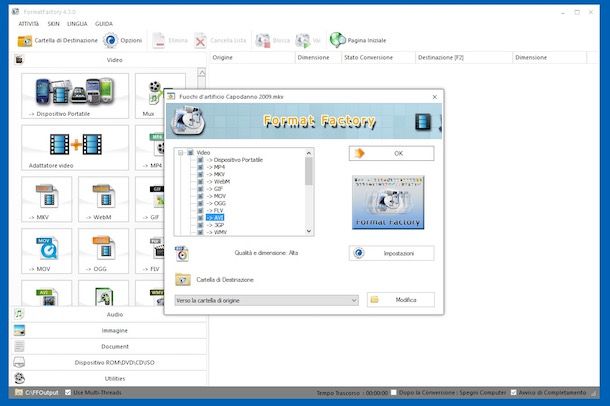Click the Origine column header
Viewport: 610px width, 406px height.
pos(252,58)
